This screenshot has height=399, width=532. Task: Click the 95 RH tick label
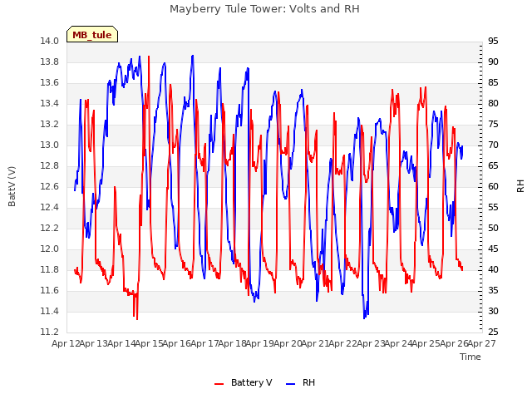493,42
